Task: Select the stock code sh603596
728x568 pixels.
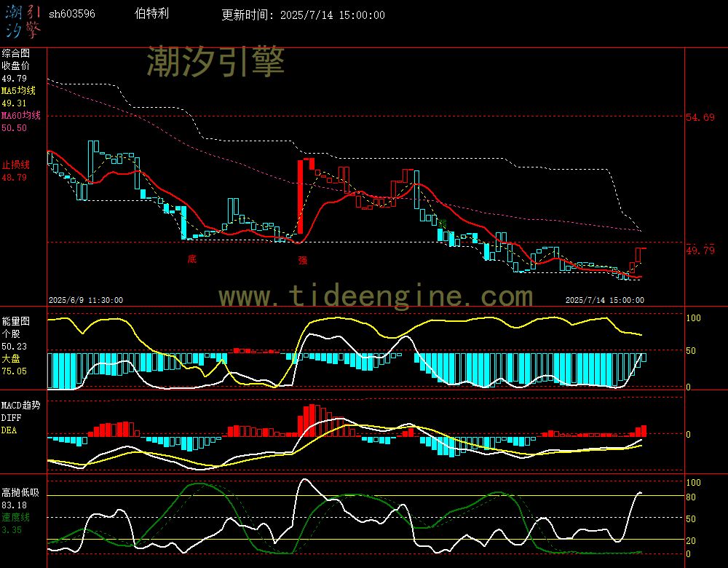Action: pyautogui.click(x=72, y=14)
